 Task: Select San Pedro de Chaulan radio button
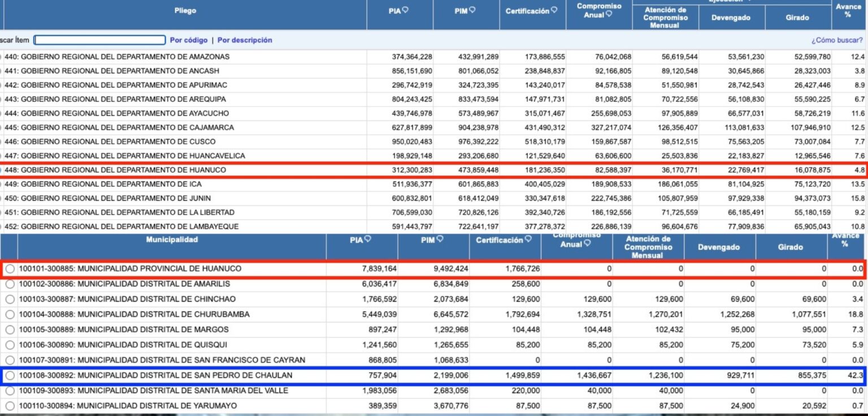(10, 375)
